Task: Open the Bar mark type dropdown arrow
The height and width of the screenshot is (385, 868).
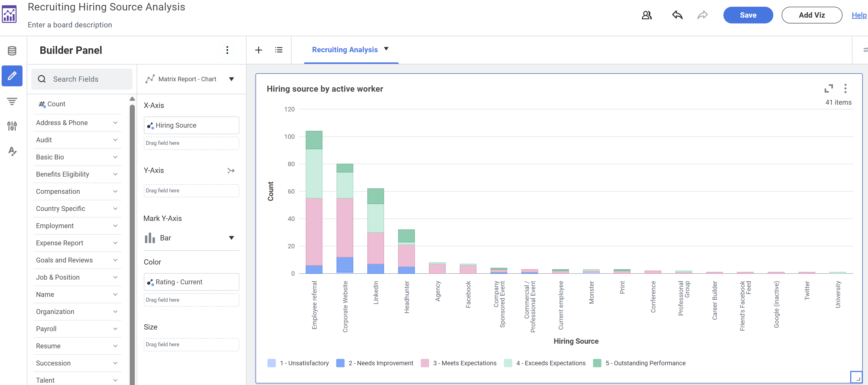Action: click(231, 238)
